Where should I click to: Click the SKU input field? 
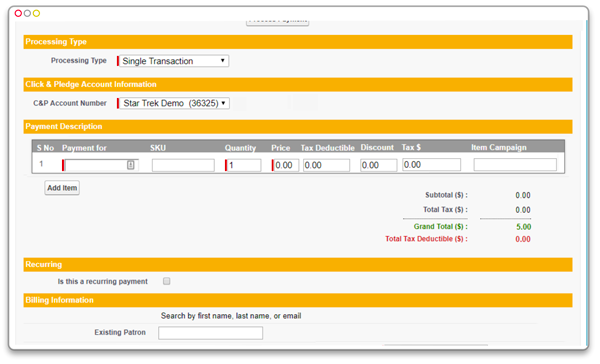[183, 165]
